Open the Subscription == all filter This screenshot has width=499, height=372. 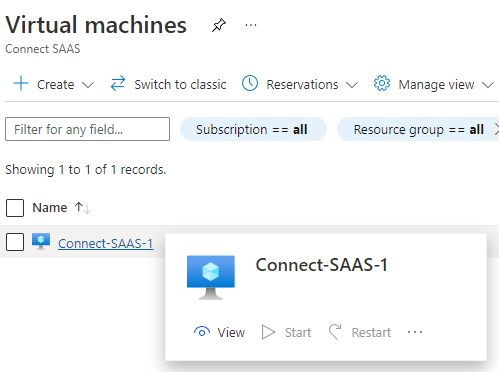[253, 129]
